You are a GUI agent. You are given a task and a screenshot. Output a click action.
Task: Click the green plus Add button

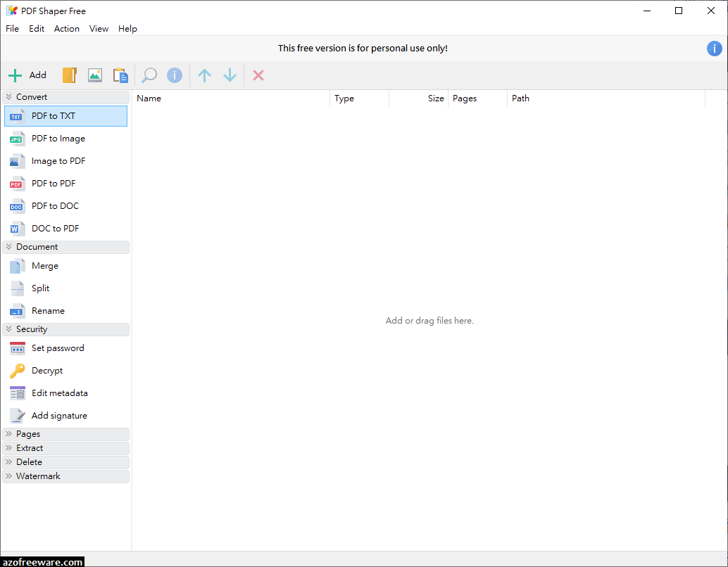pos(27,75)
